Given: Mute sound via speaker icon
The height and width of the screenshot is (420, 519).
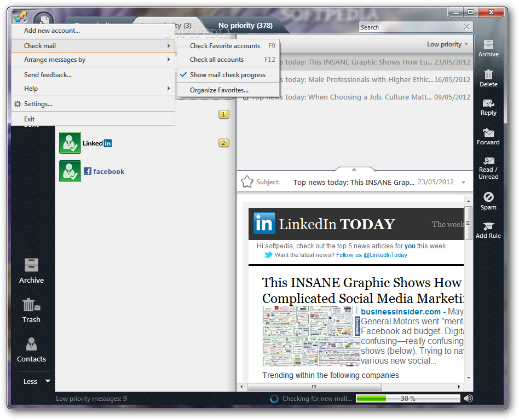Looking at the screenshot, I should (x=468, y=399).
